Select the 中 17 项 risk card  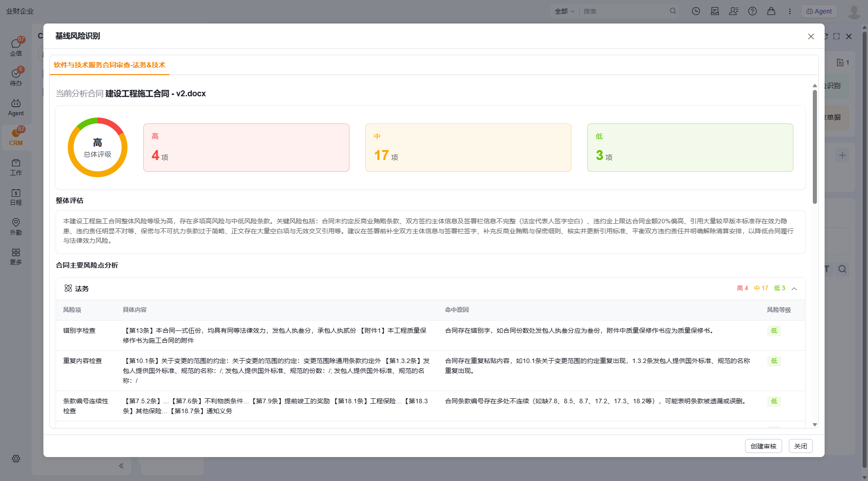coord(468,147)
